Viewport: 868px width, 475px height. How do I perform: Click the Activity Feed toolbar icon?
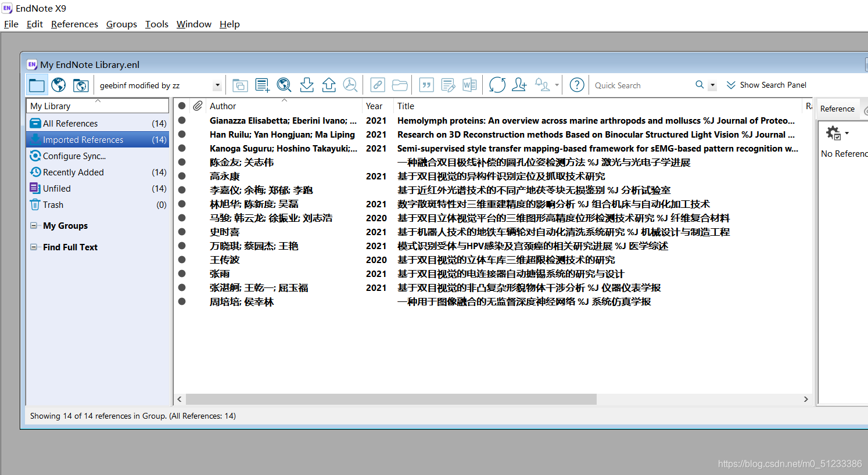pyautogui.click(x=542, y=85)
